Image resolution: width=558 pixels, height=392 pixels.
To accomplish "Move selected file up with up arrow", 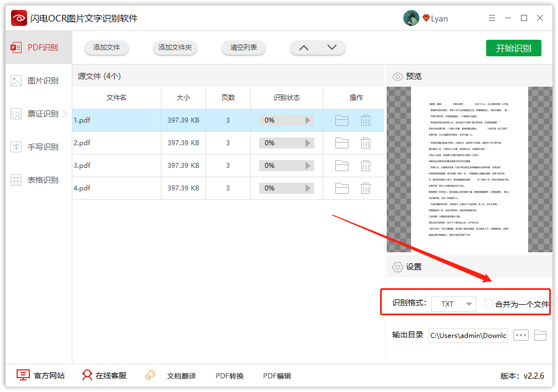I will 304,47.
